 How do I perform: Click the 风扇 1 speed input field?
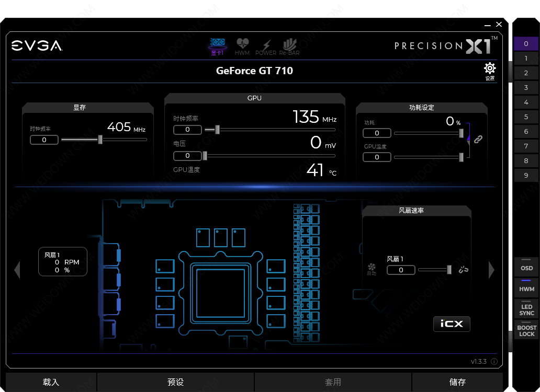point(401,270)
